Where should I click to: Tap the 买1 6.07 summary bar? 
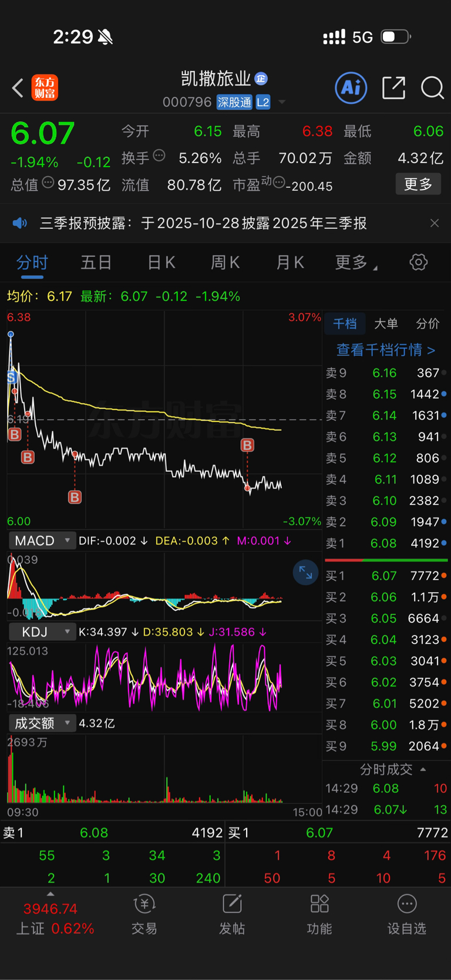click(x=338, y=833)
